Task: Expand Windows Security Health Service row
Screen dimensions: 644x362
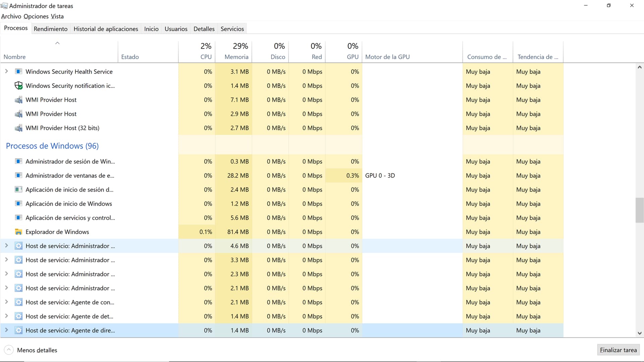Action: (6, 71)
